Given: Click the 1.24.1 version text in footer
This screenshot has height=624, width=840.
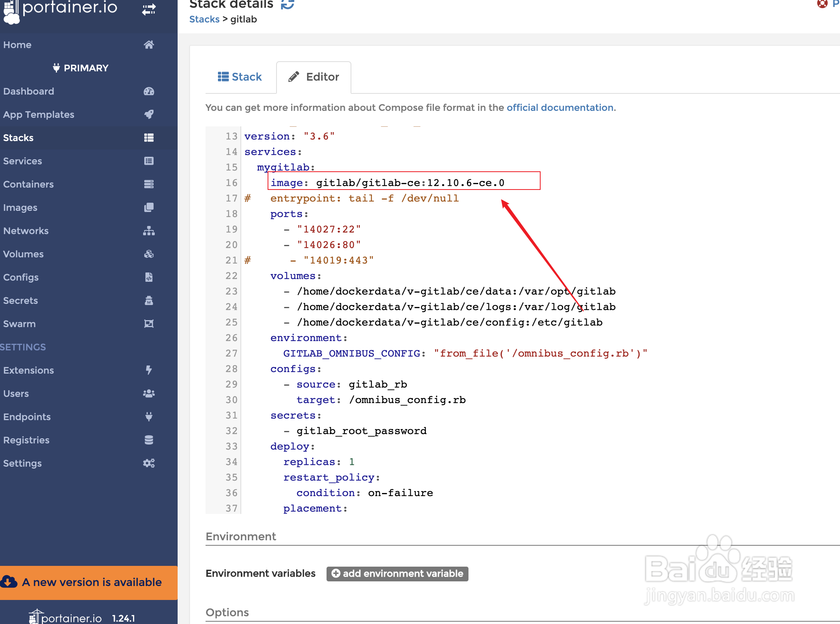Looking at the screenshot, I should point(123,618).
